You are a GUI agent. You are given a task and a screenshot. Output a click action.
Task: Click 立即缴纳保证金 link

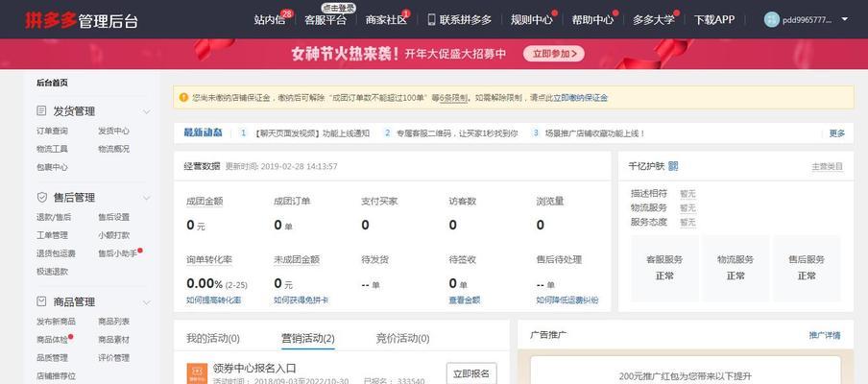581,98
